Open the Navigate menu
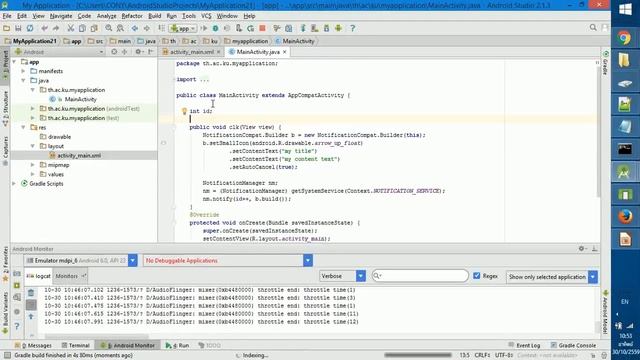This screenshot has width=640, height=360. tap(61, 16)
